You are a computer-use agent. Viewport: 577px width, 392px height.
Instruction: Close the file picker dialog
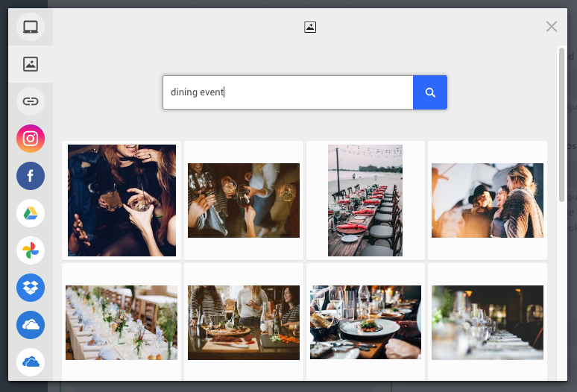552,27
